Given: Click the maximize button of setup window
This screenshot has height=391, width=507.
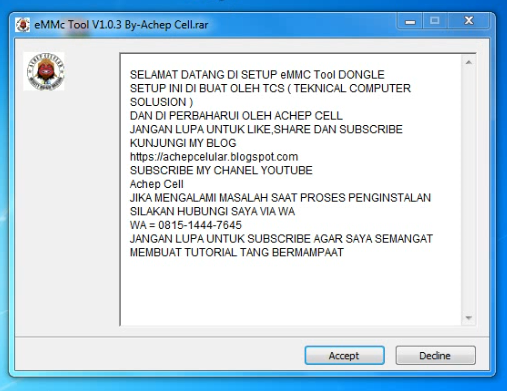Looking at the screenshot, I should click(x=435, y=21).
